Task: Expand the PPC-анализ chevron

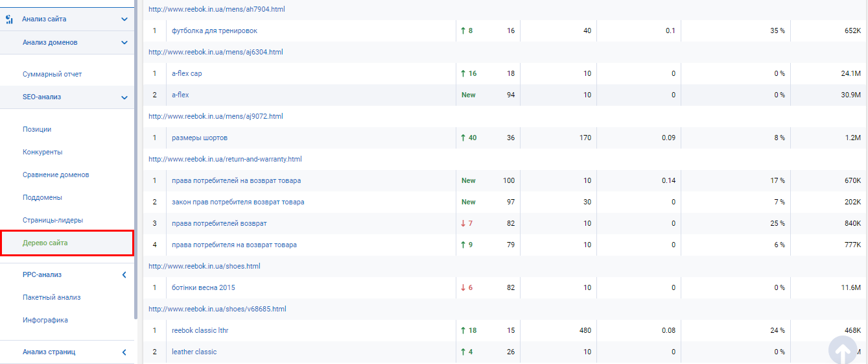Action: (x=124, y=275)
